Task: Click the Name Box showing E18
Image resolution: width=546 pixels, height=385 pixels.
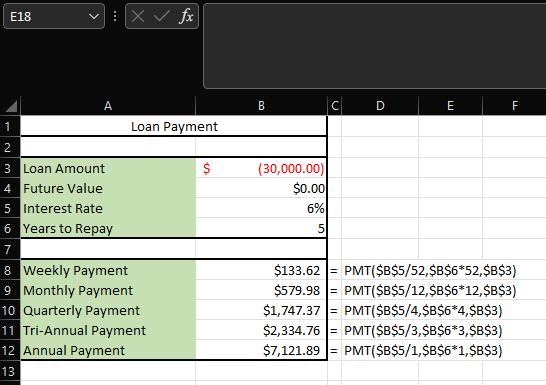Action: tap(54, 16)
